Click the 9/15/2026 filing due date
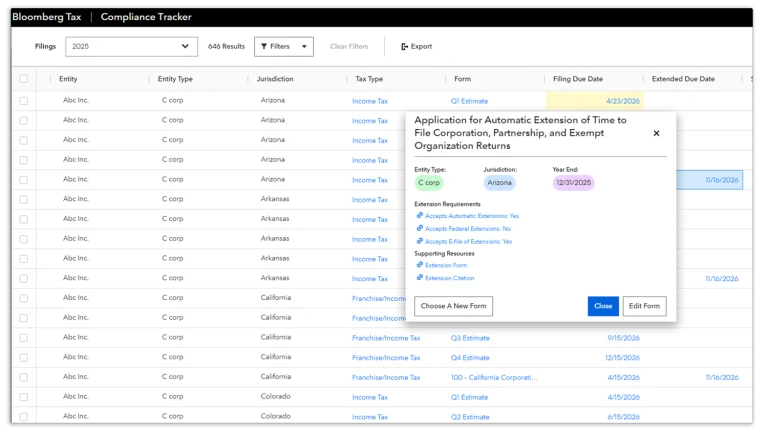 tap(624, 338)
